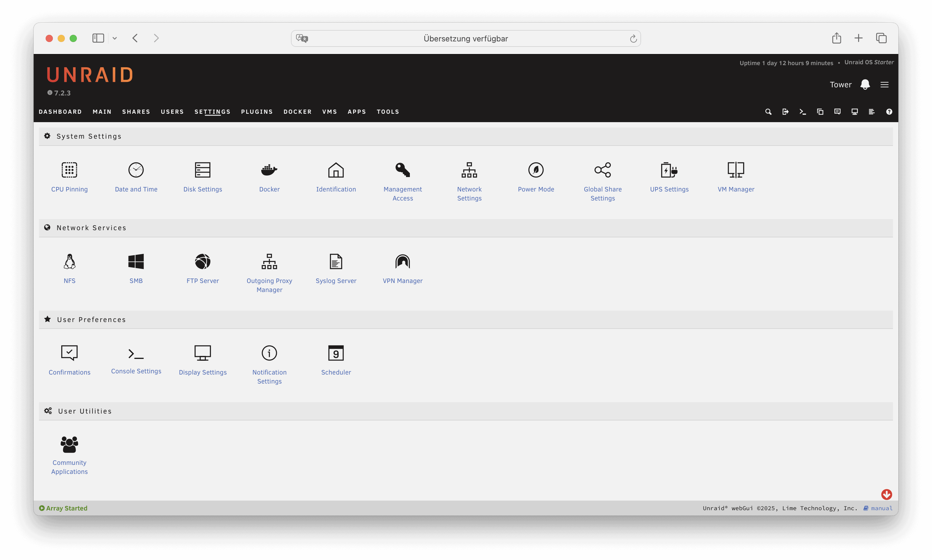The width and height of the screenshot is (932, 560).
Task: Open Management Access key icon
Action: pyautogui.click(x=402, y=170)
